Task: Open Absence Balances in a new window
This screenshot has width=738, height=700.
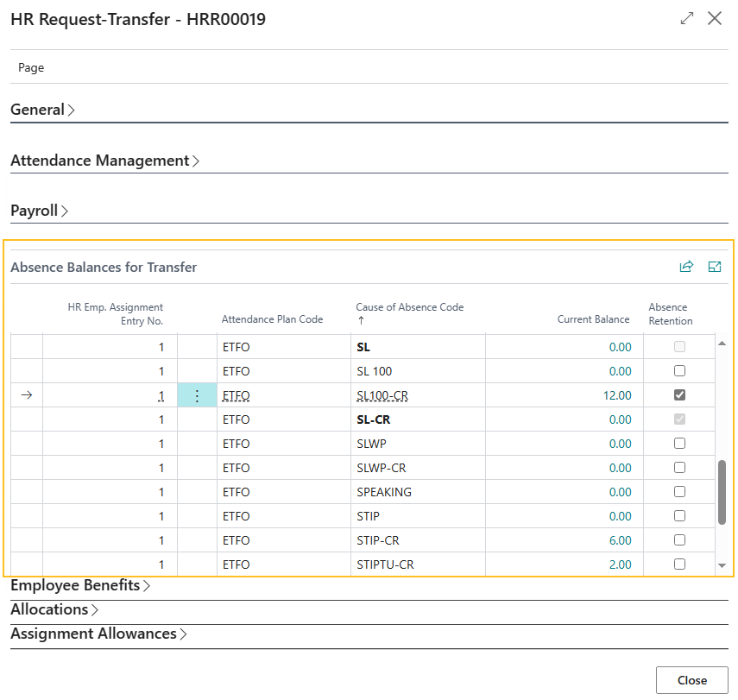Action: (x=715, y=267)
